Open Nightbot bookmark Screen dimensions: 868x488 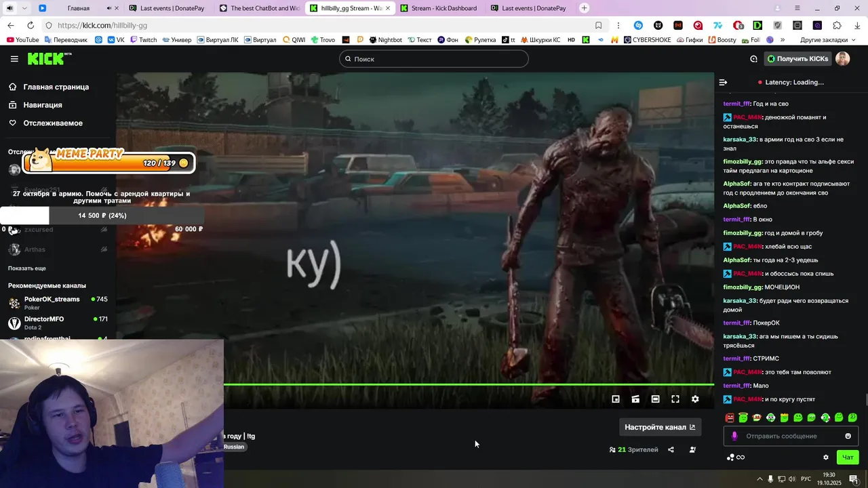point(385,40)
